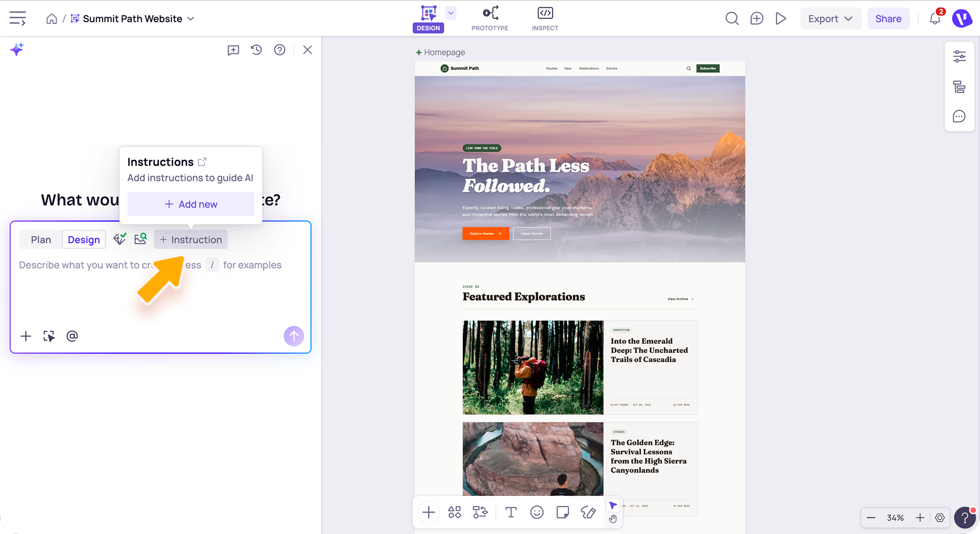
Task: Go to the home dashboard icon
Action: tap(52, 19)
